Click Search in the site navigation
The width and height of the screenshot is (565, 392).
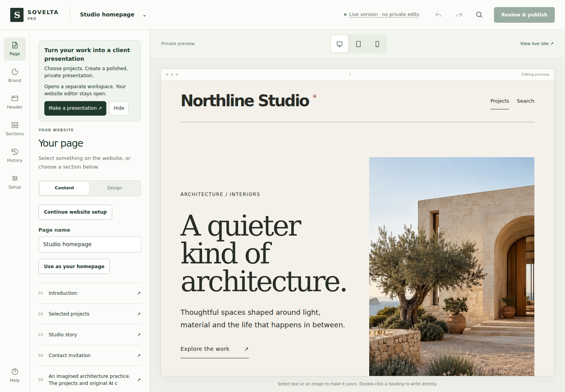click(525, 101)
